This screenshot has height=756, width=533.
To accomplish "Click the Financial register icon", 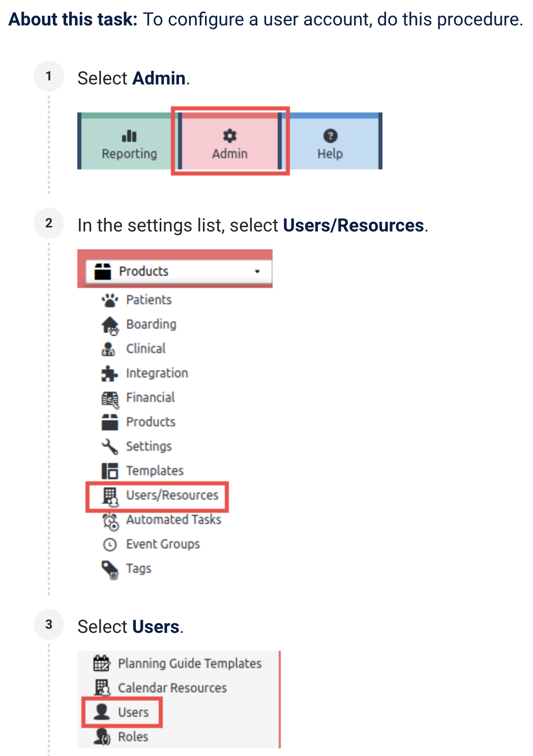I will pyautogui.click(x=109, y=398).
